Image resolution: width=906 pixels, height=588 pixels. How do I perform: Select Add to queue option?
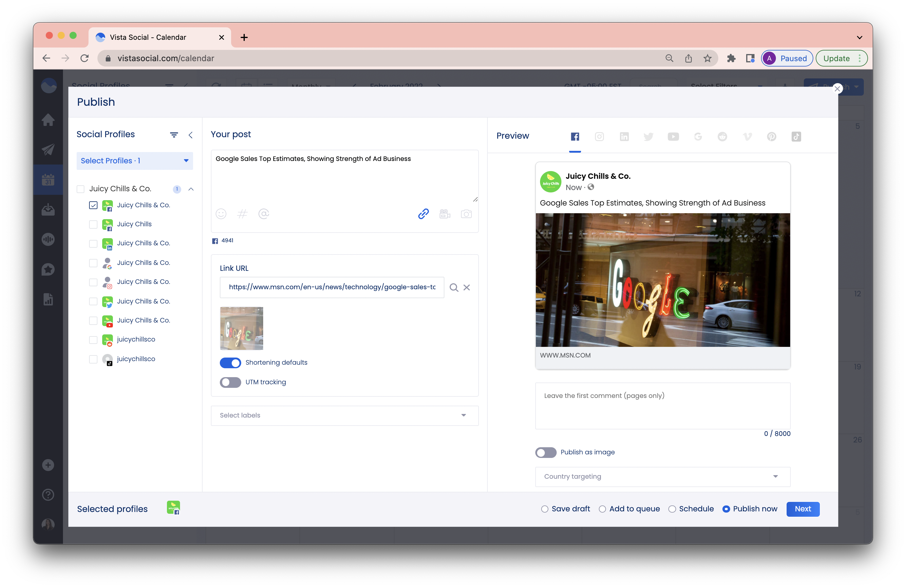tap(602, 509)
